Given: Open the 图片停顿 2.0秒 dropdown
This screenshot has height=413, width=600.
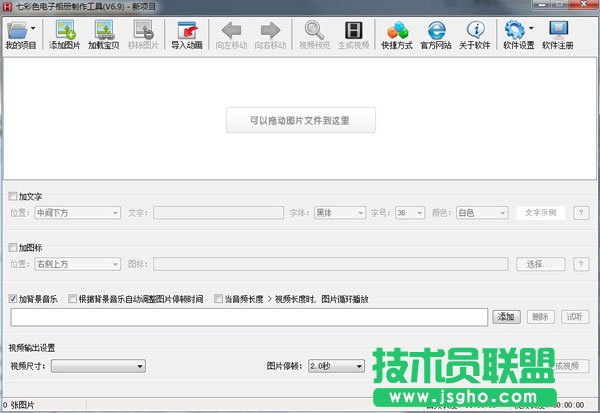Looking at the screenshot, I should click(335, 366).
